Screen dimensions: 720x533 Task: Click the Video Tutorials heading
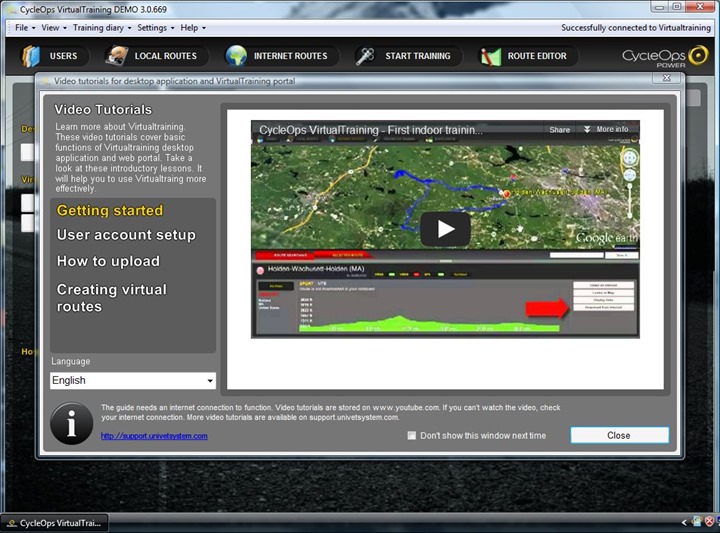coord(103,110)
